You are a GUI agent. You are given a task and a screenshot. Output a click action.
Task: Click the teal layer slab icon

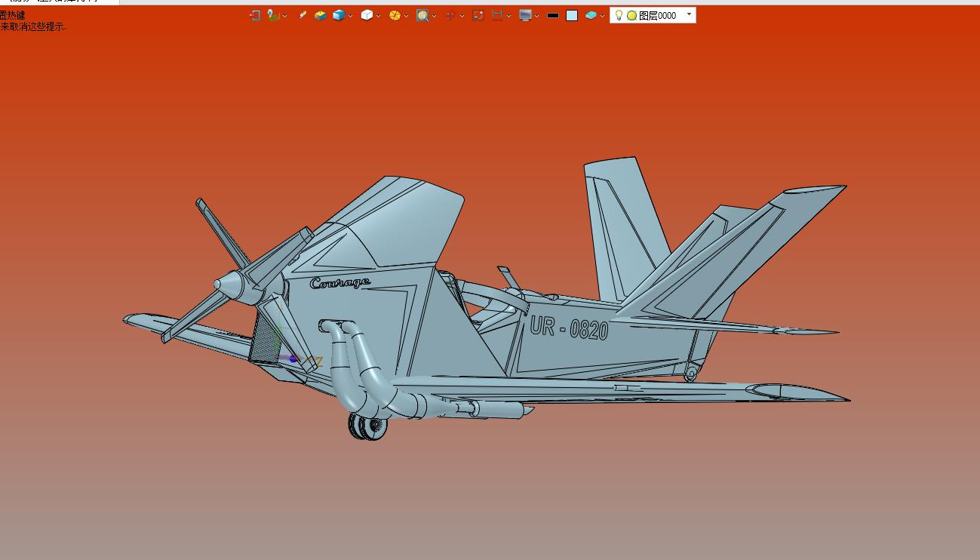591,15
